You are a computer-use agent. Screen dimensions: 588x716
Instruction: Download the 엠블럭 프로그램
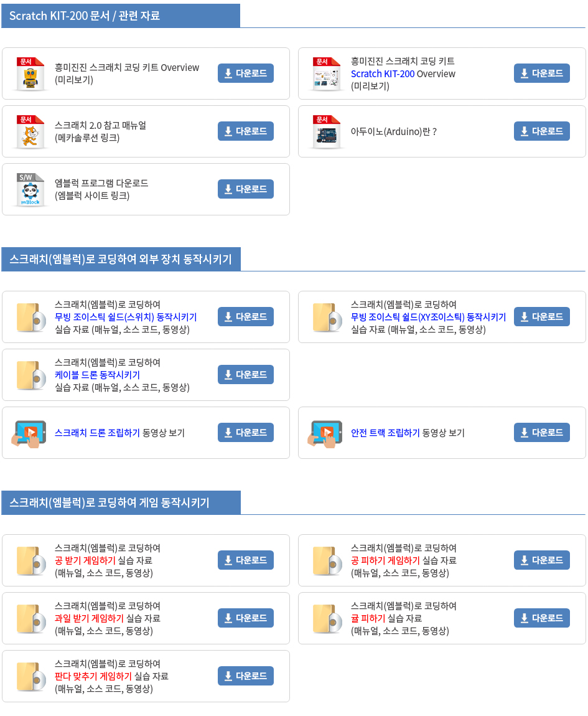tap(246, 189)
